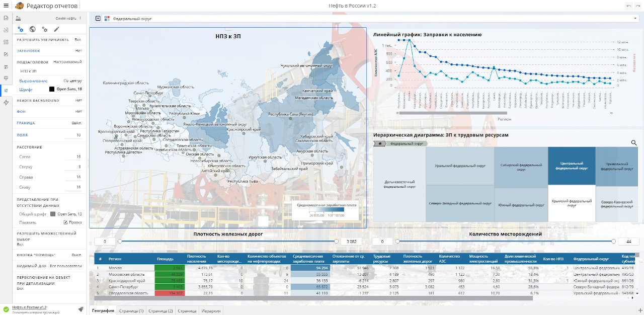Screen dimensions: 644x315
Task: Toggle the 'Граница' Выкл. switch
Action: [76, 123]
